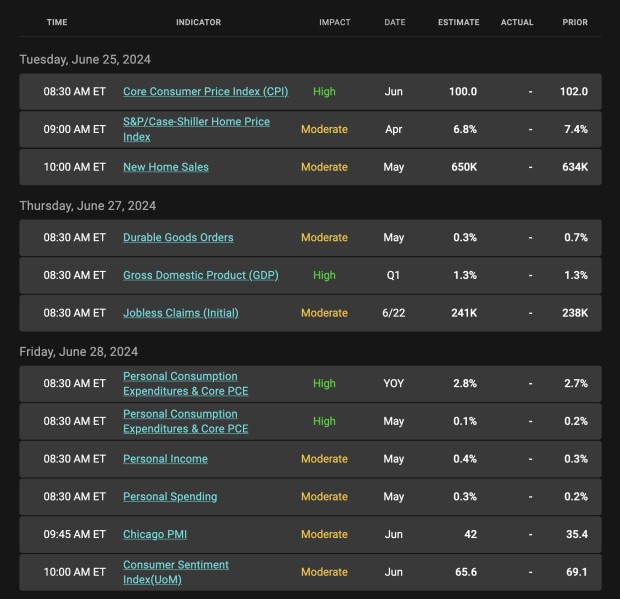The height and width of the screenshot is (599, 620).
Task: Click the S&P/Case-Shiller Home Price Index link
Action: [x=196, y=129]
